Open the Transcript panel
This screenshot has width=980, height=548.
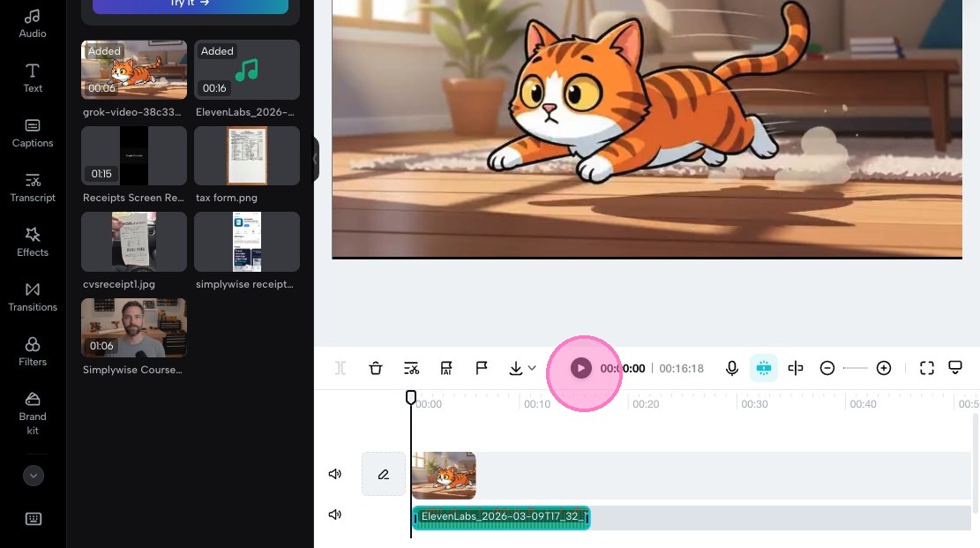tap(33, 188)
